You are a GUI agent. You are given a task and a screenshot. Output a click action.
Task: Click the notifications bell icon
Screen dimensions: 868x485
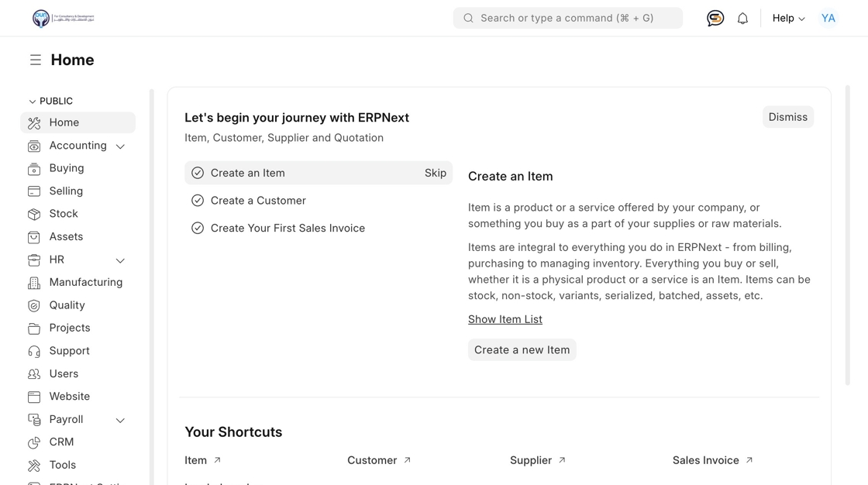click(742, 19)
